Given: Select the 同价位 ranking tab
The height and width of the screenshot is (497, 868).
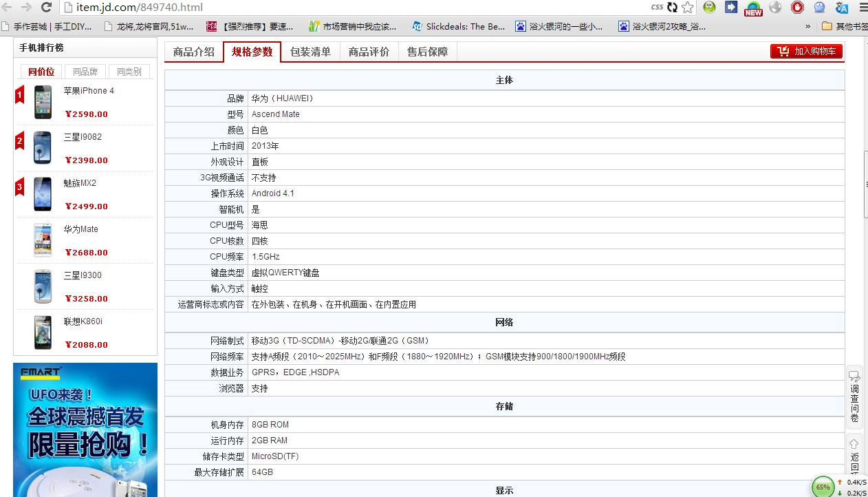Looking at the screenshot, I should pyautogui.click(x=41, y=72).
